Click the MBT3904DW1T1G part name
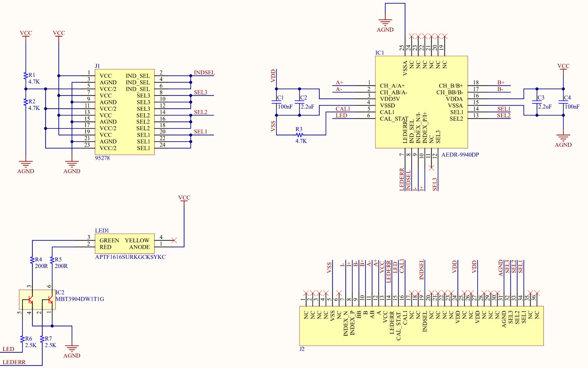The height and width of the screenshot is (368, 588). click(x=80, y=299)
